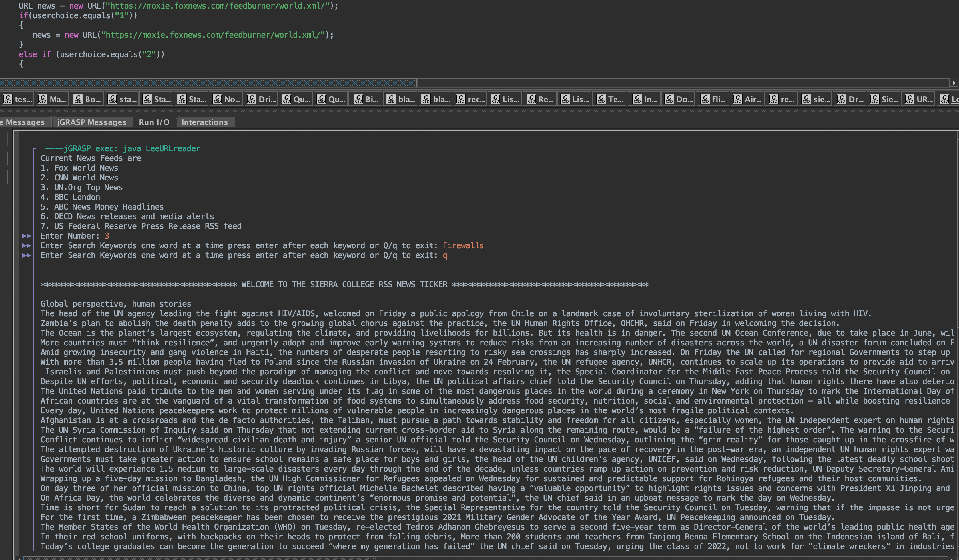Viewport: 959px width, 560px height.
Task: Click the output line starting 'On Africa Day'
Action: tap(438, 498)
